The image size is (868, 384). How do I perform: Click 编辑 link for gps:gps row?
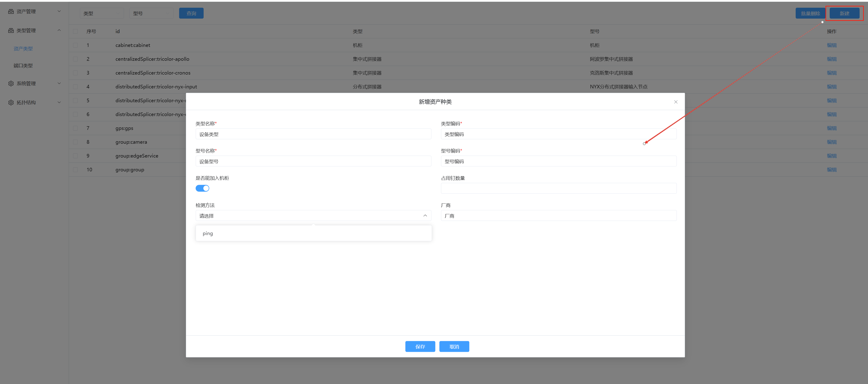(832, 128)
